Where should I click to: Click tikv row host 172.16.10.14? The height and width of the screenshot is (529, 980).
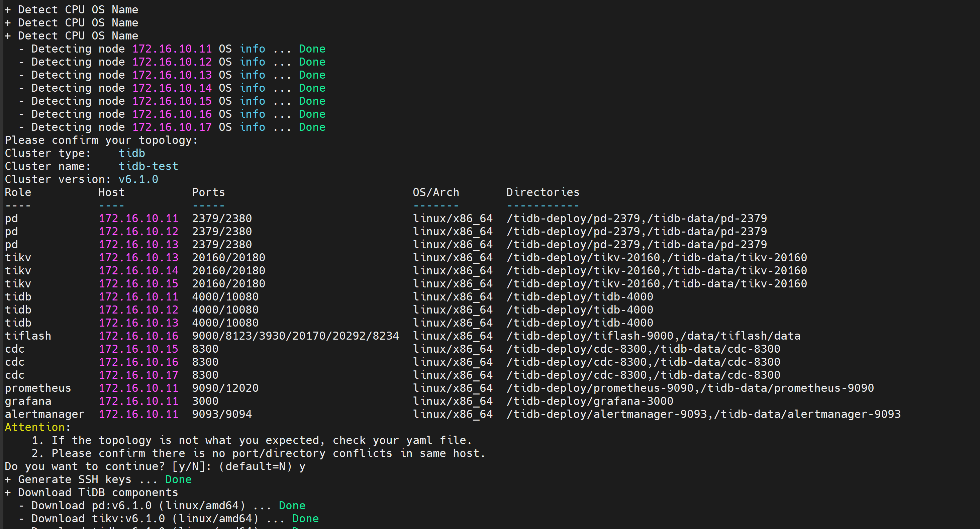(138, 271)
